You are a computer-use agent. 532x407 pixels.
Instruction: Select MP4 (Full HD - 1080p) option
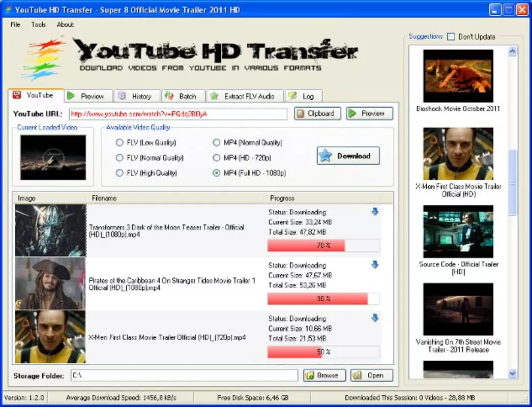(249, 173)
